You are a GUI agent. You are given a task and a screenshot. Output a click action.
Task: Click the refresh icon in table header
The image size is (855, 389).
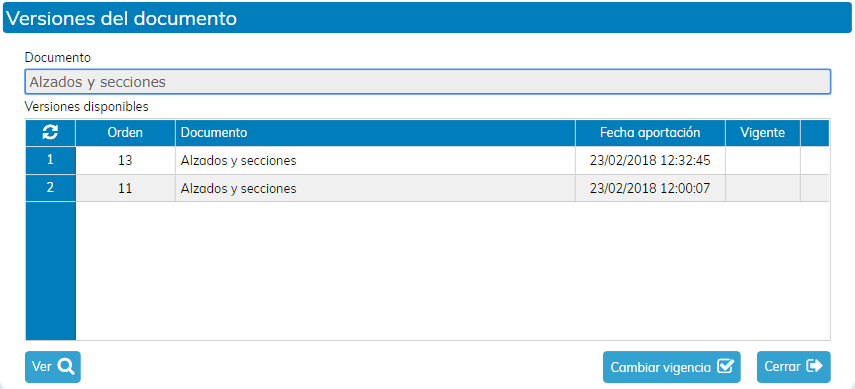coord(50,133)
